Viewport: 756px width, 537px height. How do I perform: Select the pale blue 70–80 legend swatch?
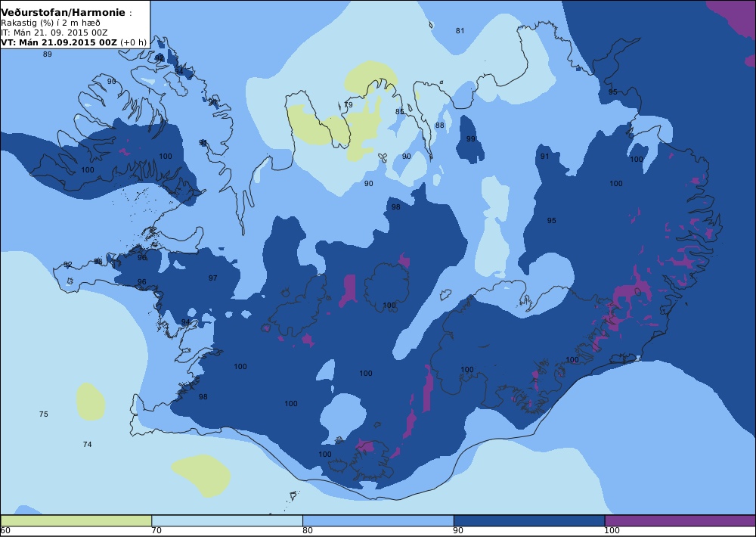coord(227,520)
